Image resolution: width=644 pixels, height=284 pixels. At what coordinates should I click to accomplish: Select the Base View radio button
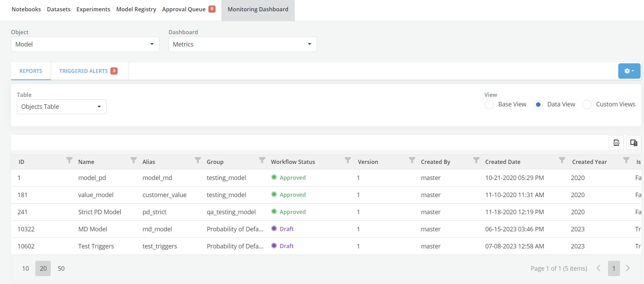point(489,104)
